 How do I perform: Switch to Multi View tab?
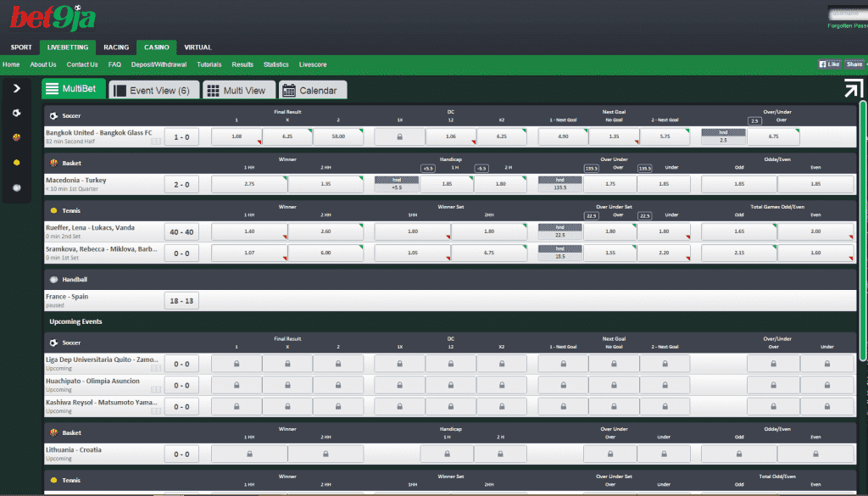point(238,90)
